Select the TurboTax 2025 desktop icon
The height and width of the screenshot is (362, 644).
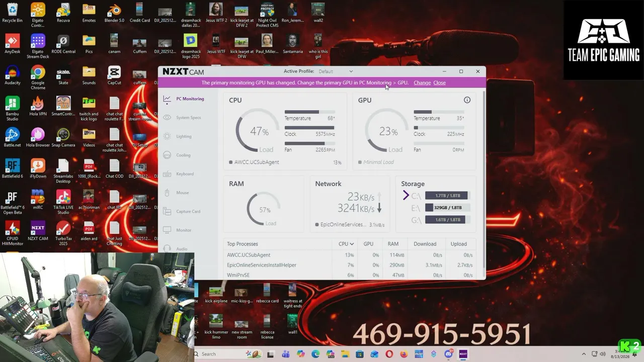tap(63, 234)
